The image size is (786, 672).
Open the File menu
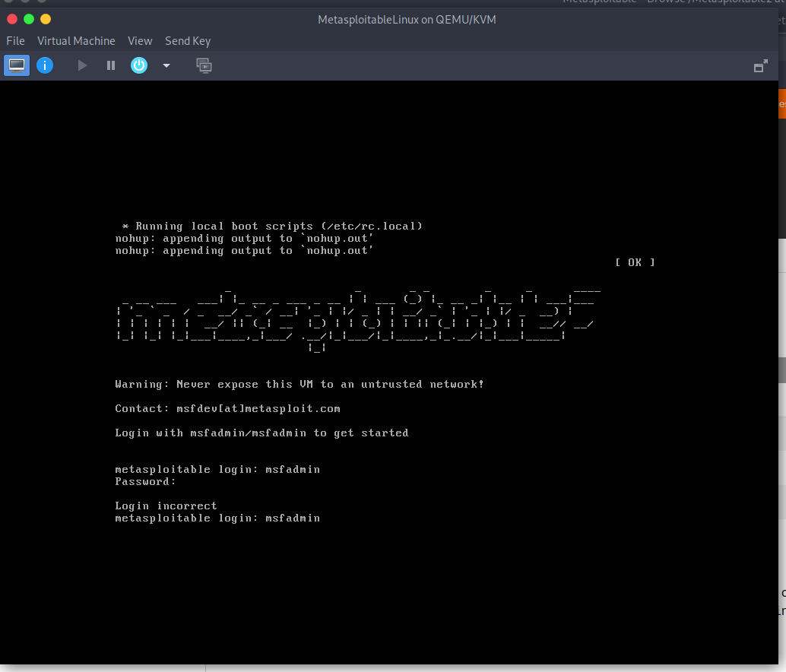click(15, 41)
